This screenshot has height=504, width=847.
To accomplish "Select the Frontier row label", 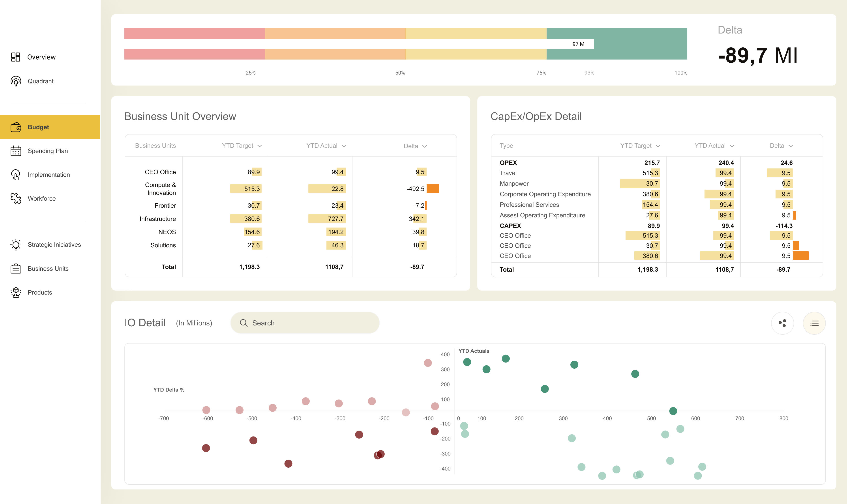I will [165, 205].
